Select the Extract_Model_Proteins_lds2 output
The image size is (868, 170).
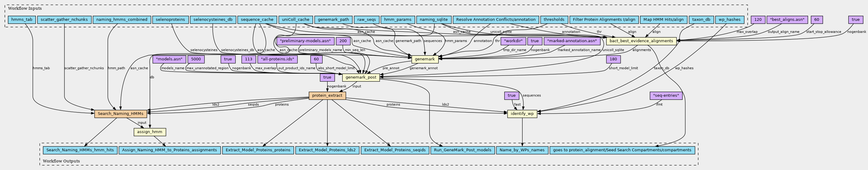pyautogui.click(x=327, y=150)
